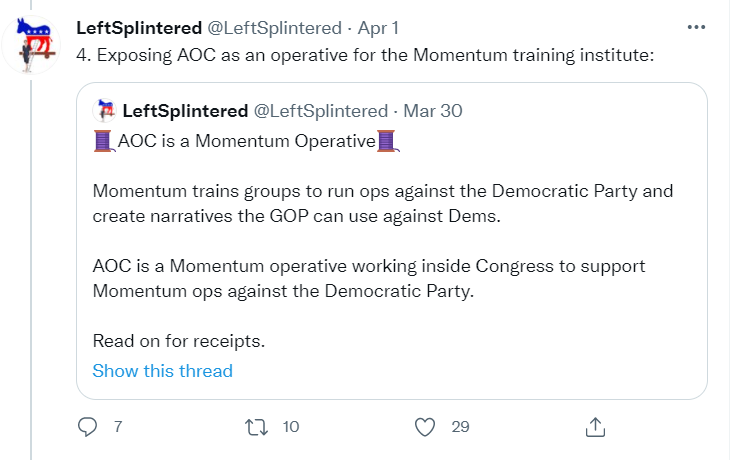Like the tweet with the heart icon
The image size is (750, 460).
coord(425,427)
